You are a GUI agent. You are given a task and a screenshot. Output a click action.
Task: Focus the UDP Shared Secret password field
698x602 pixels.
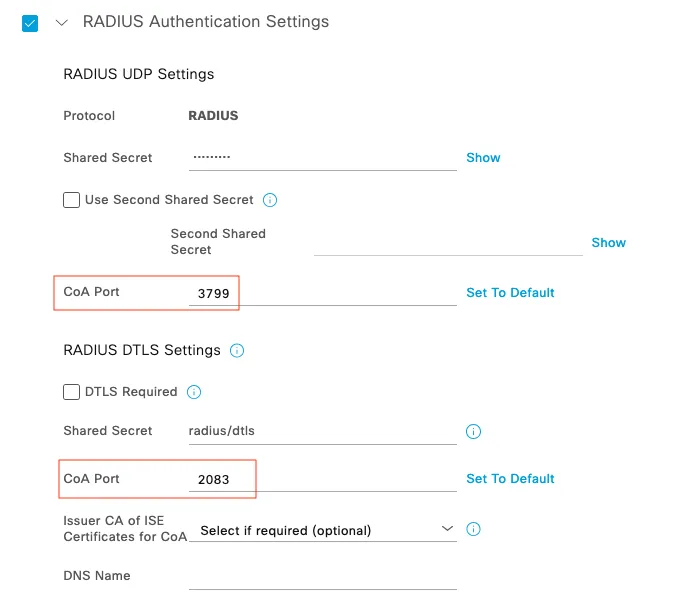tap(323, 158)
